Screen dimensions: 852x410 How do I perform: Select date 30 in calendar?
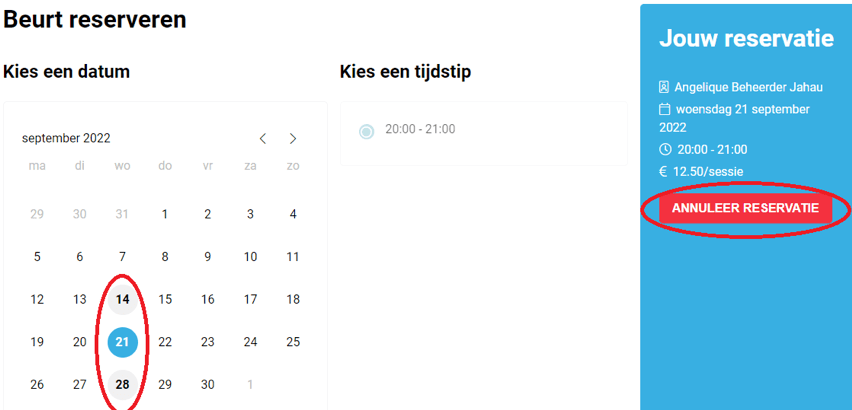click(208, 384)
